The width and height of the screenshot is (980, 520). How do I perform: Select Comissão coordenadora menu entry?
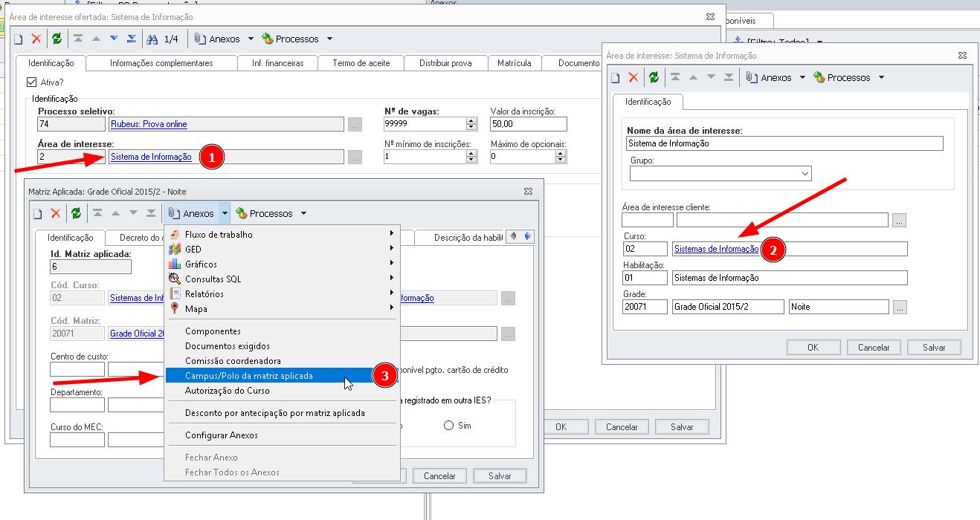pos(283,360)
